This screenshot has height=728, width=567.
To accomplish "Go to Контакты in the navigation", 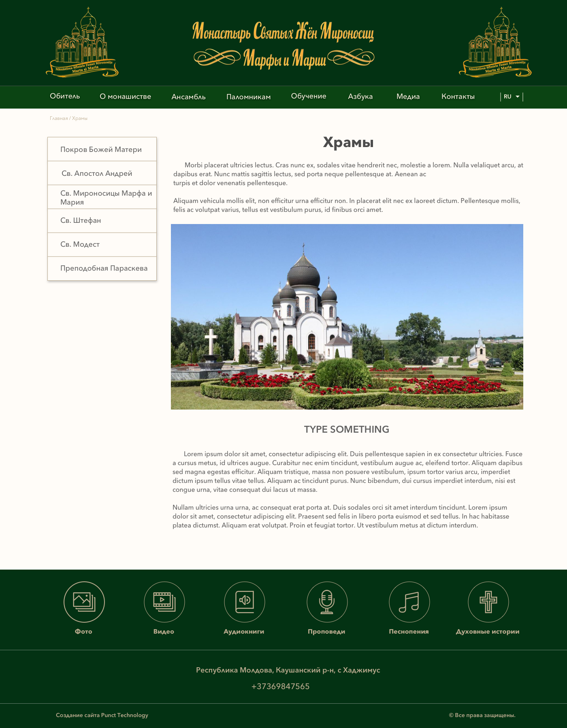I will pos(458,96).
